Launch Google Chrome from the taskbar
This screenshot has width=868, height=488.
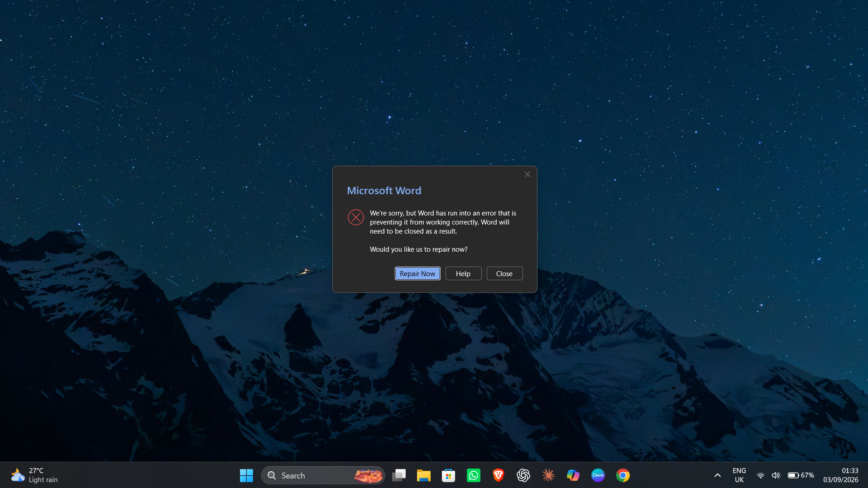pos(623,475)
